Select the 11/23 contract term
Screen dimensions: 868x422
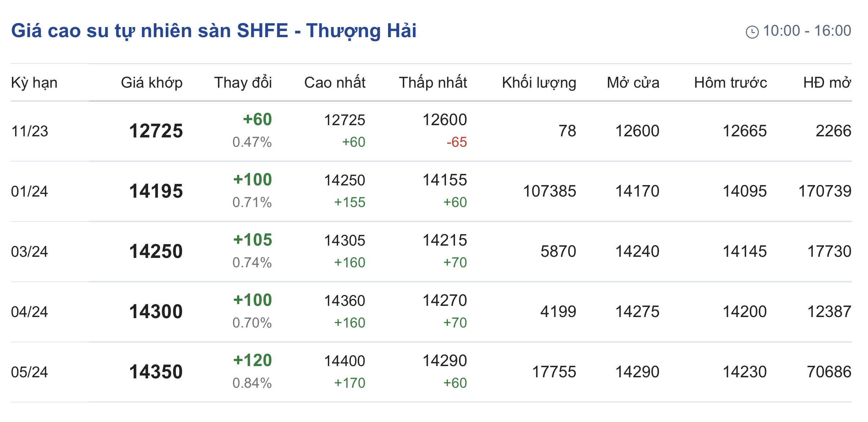pyautogui.click(x=30, y=131)
